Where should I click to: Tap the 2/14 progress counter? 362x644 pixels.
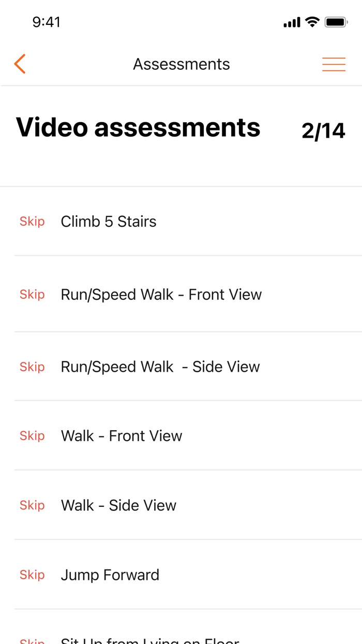[323, 131]
